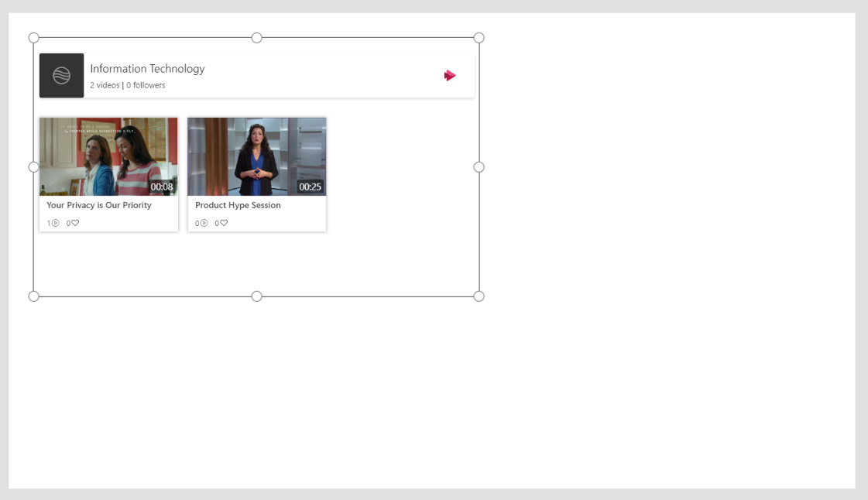This screenshot has height=500, width=868.
Task: Open the Information Technology channel title
Action: click(147, 69)
